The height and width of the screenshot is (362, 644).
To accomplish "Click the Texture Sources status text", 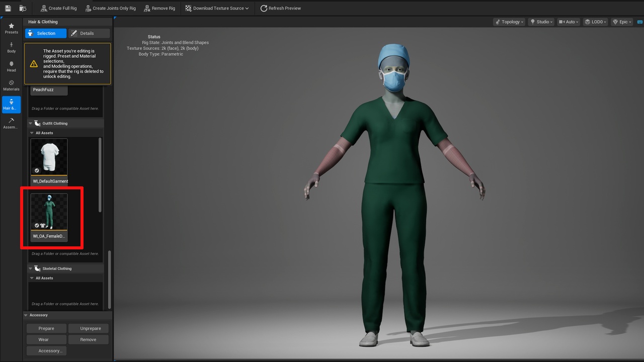I will coord(163,48).
